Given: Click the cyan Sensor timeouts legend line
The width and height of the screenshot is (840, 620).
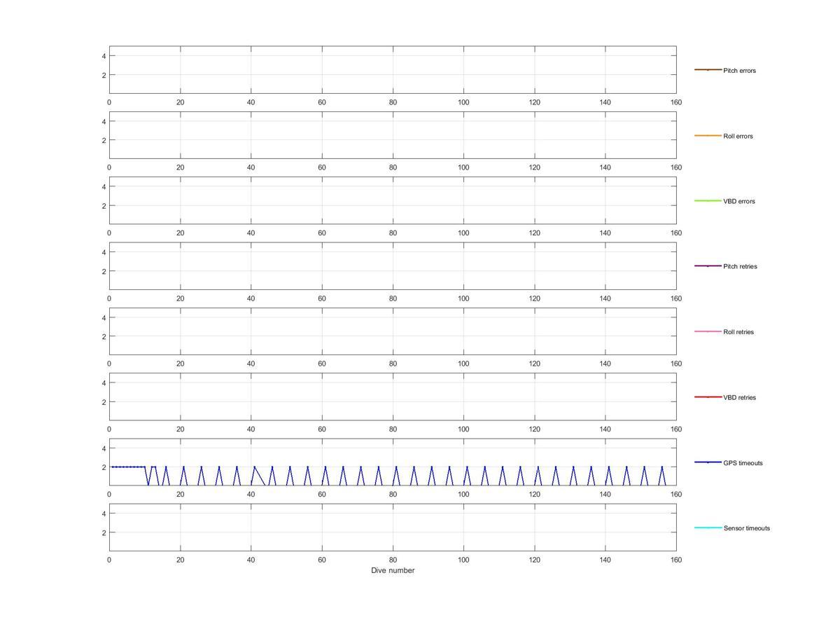Looking at the screenshot, I should 708,528.
